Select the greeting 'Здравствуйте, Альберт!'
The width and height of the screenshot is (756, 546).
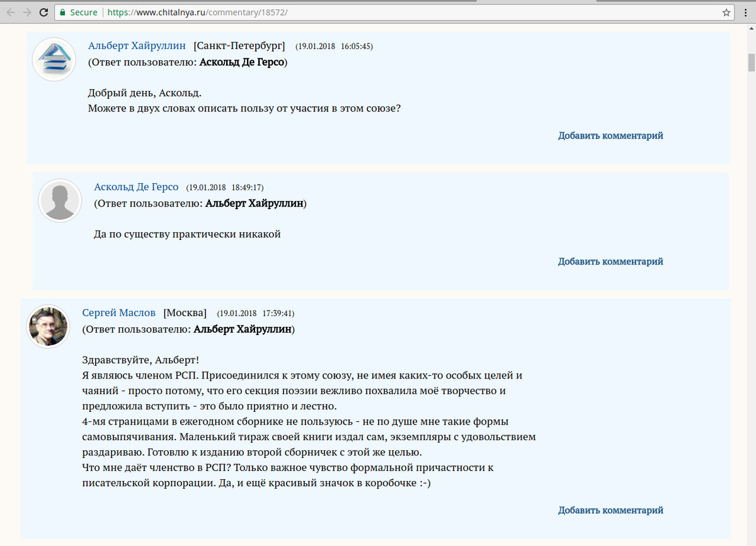pyautogui.click(x=140, y=360)
